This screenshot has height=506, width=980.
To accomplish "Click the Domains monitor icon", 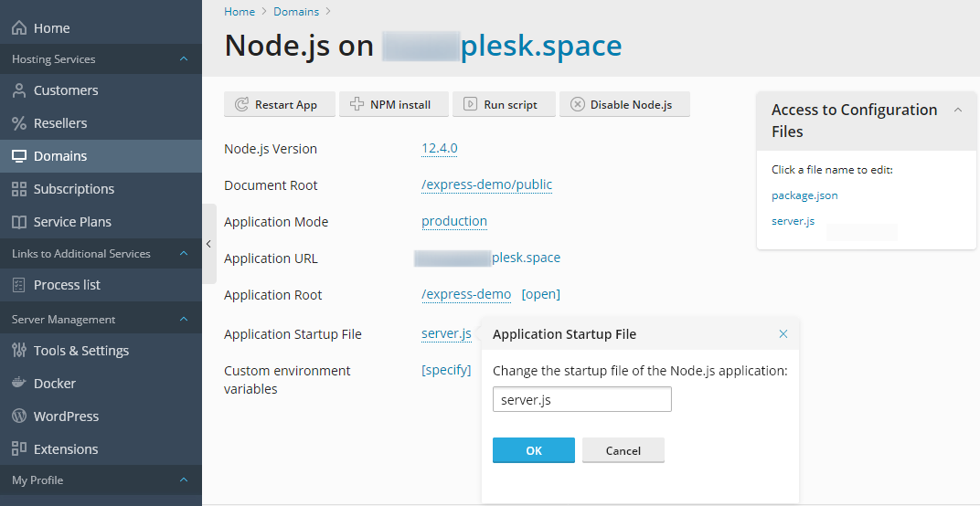I will (x=19, y=156).
